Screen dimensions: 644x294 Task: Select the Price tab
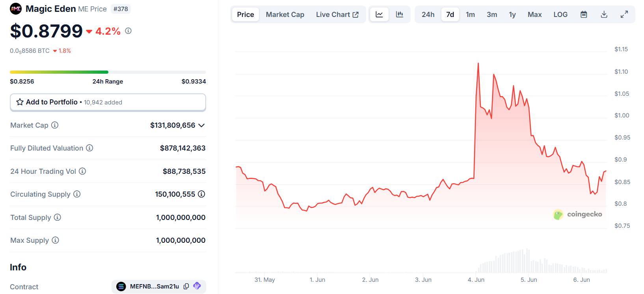(x=245, y=15)
